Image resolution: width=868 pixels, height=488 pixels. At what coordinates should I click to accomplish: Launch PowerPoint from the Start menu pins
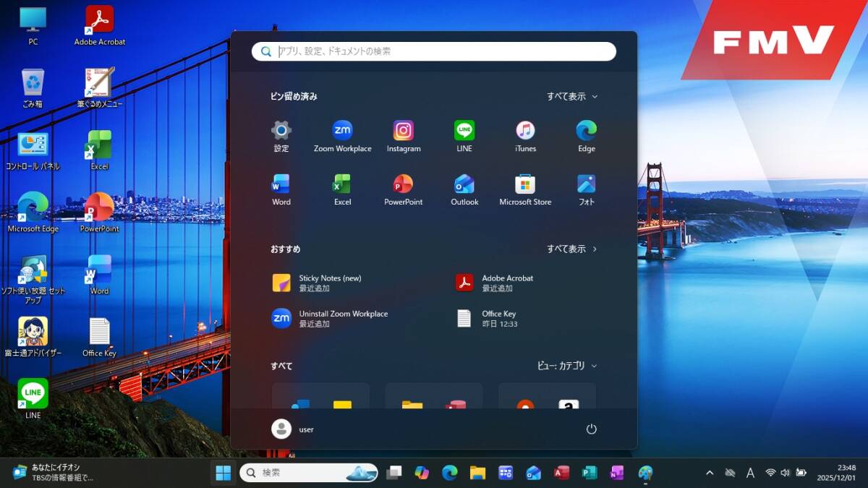tap(404, 190)
